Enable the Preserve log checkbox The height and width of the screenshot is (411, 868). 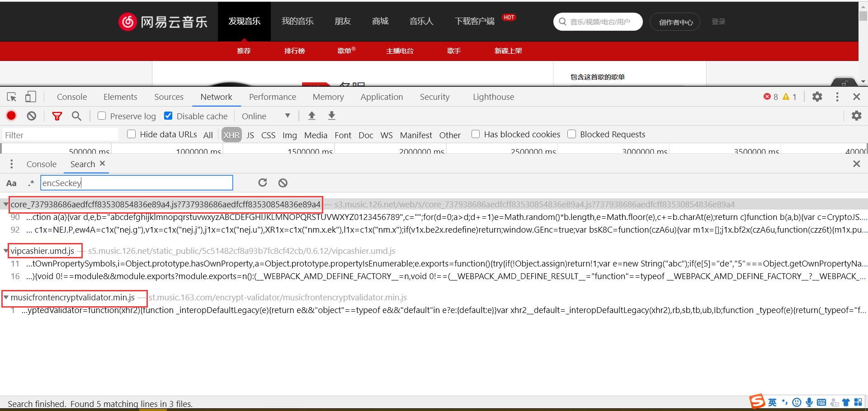(x=102, y=116)
